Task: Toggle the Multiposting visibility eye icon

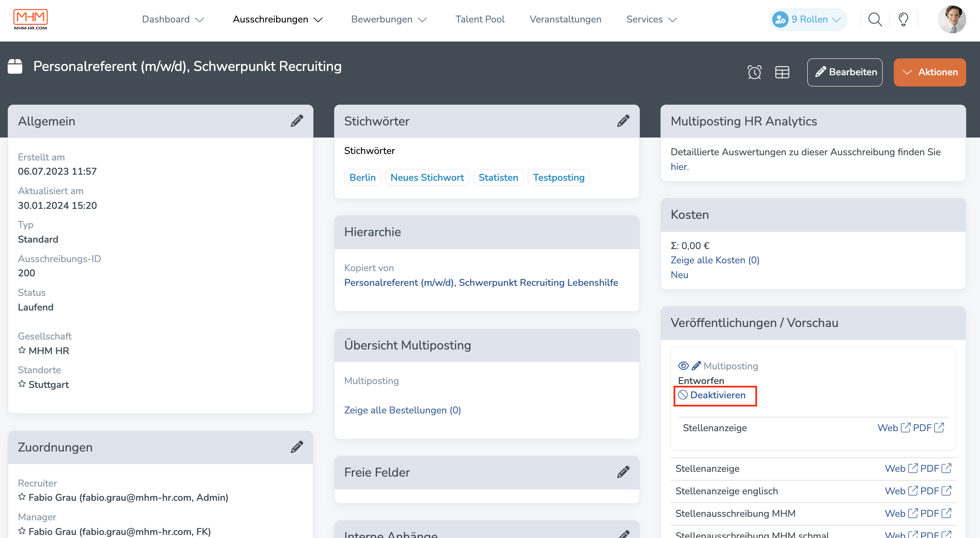Action: 682,366
